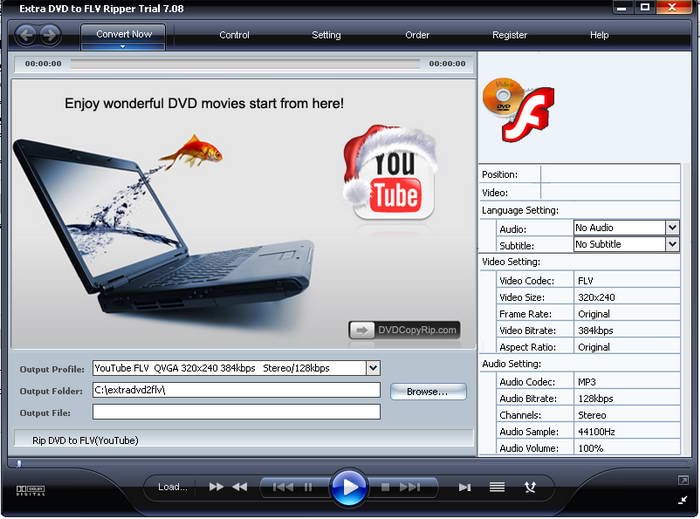700x519 pixels.
Task: Click the previous chapter icon
Action: coord(283,487)
